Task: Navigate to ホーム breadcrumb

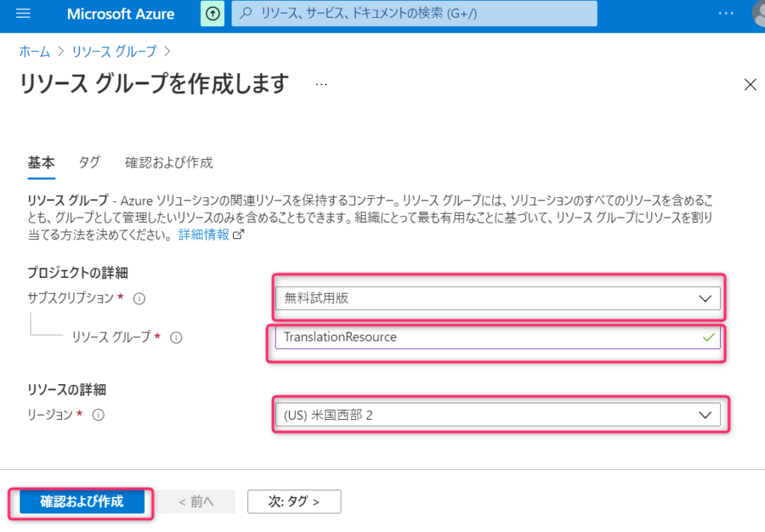Action: tap(34, 52)
